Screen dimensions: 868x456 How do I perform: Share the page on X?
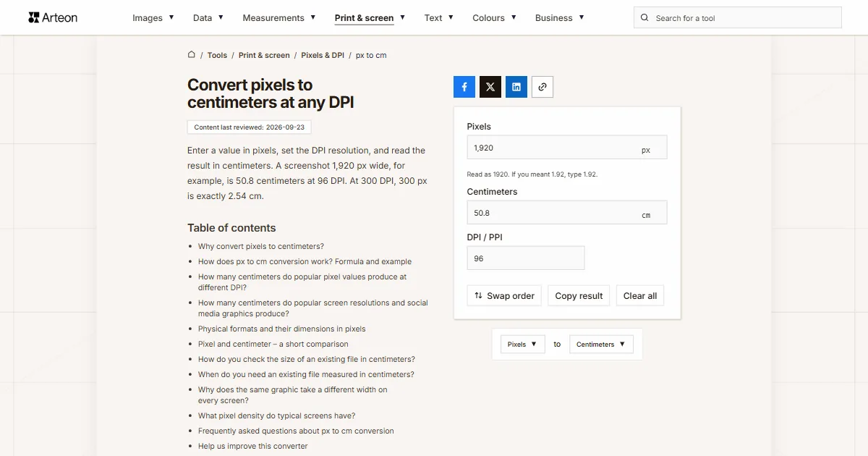[x=490, y=87]
